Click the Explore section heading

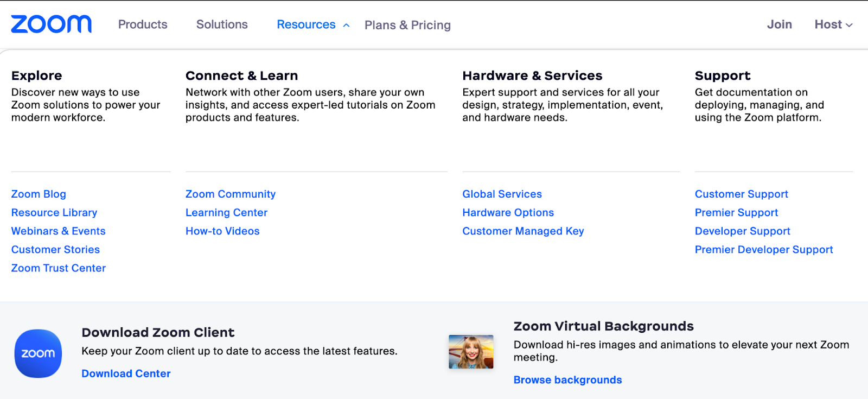coord(37,75)
